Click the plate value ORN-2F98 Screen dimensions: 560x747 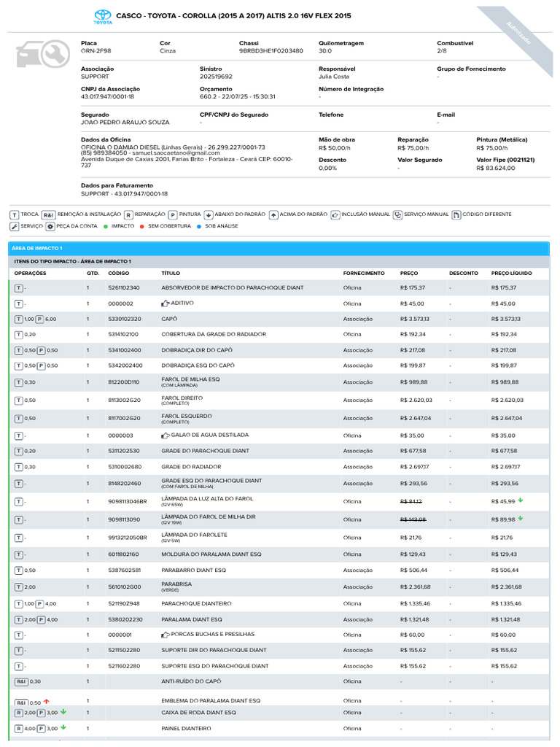coord(96,51)
